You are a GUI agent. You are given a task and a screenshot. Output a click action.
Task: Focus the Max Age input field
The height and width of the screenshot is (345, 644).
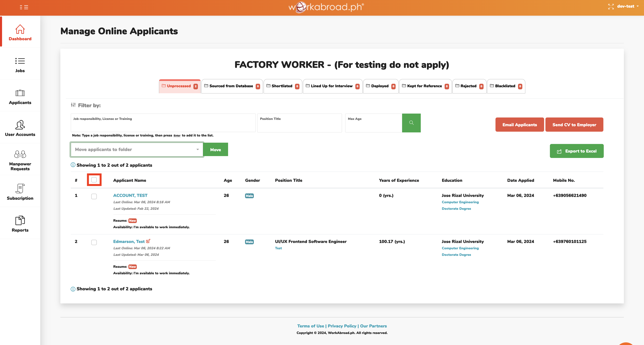(x=373, y=125)
